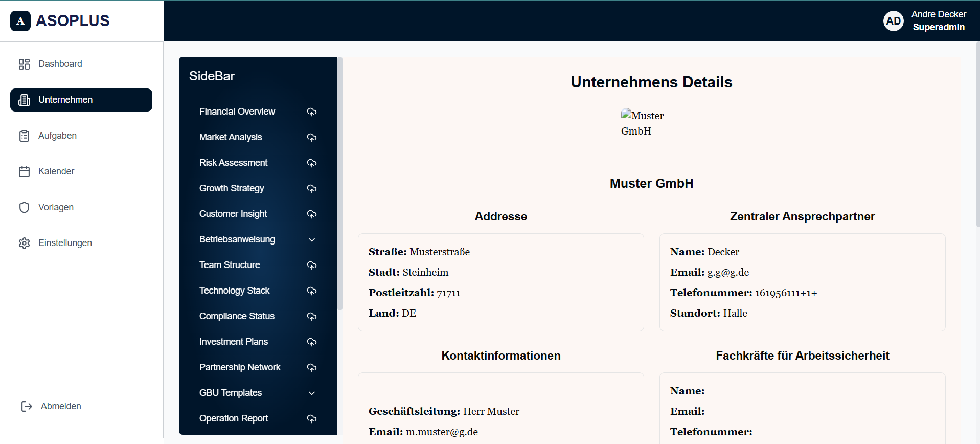Click the SideBar panel vertical scrollbar
980x444 pixels.
340,184
